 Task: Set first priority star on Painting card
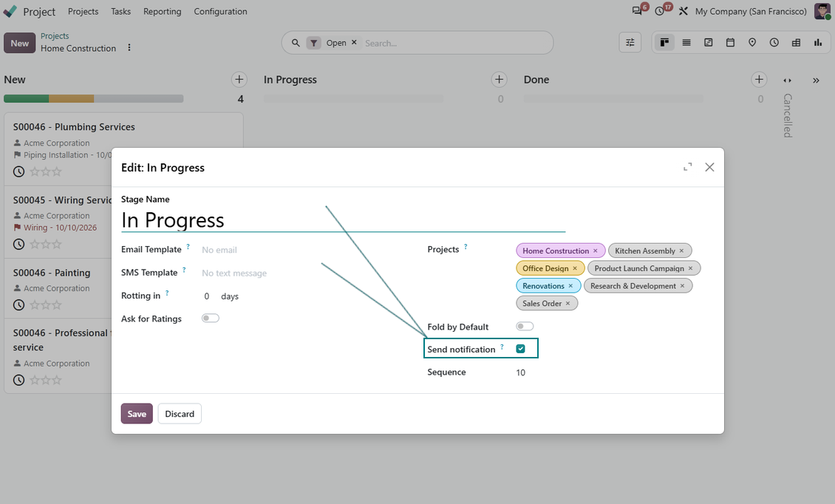(x=35, y=304)
